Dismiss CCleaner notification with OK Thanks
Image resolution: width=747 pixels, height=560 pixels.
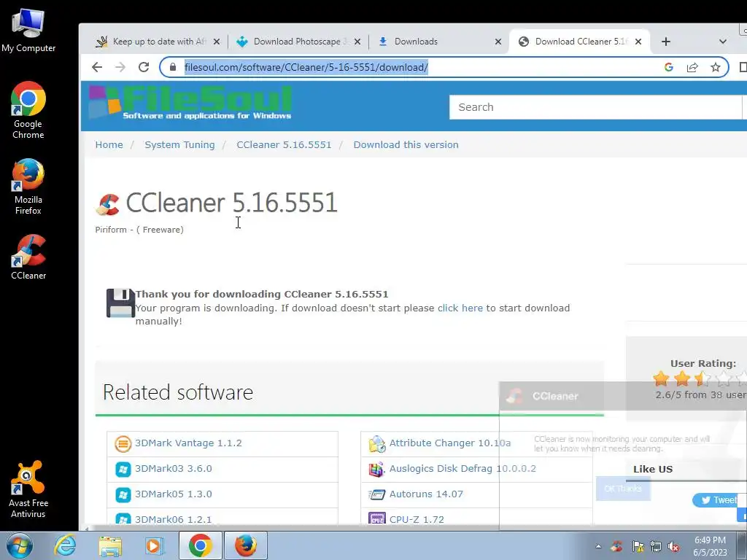tap(623, 489)
